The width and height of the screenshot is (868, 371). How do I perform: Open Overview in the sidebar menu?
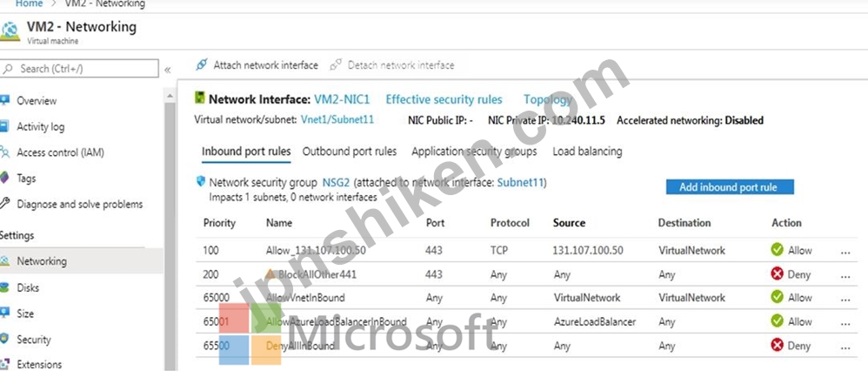(37, 101)
